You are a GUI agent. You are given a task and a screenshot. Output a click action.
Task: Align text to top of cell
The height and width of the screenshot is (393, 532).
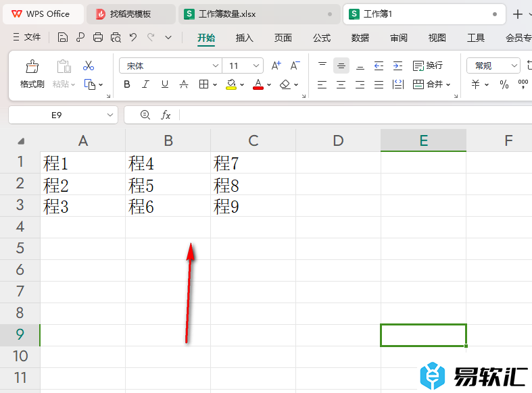click(322, 65)
